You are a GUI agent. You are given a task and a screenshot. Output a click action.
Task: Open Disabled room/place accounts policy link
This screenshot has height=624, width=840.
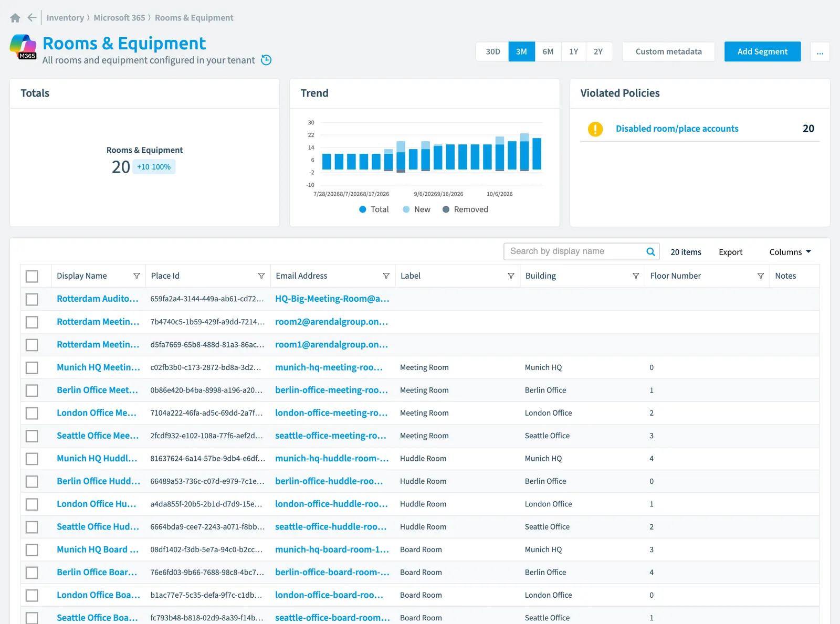pos(677,129)
